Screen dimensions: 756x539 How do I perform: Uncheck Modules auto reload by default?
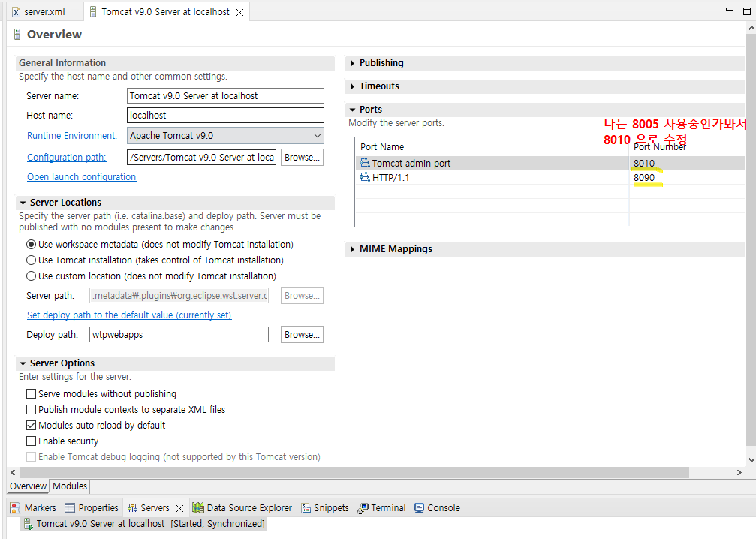(31, 425)
